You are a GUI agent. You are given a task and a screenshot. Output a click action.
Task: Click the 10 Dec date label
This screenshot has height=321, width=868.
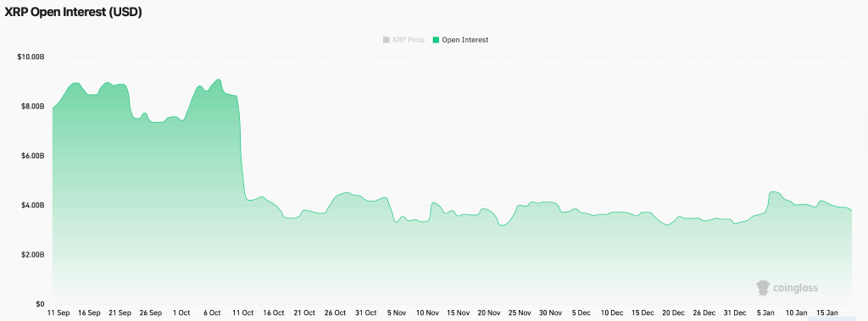[612, 313]
